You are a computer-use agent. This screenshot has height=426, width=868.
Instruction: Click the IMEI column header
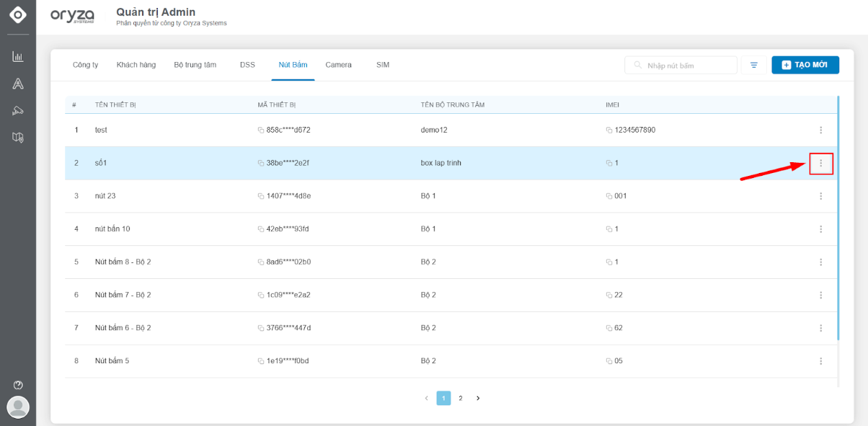(613, 105)
